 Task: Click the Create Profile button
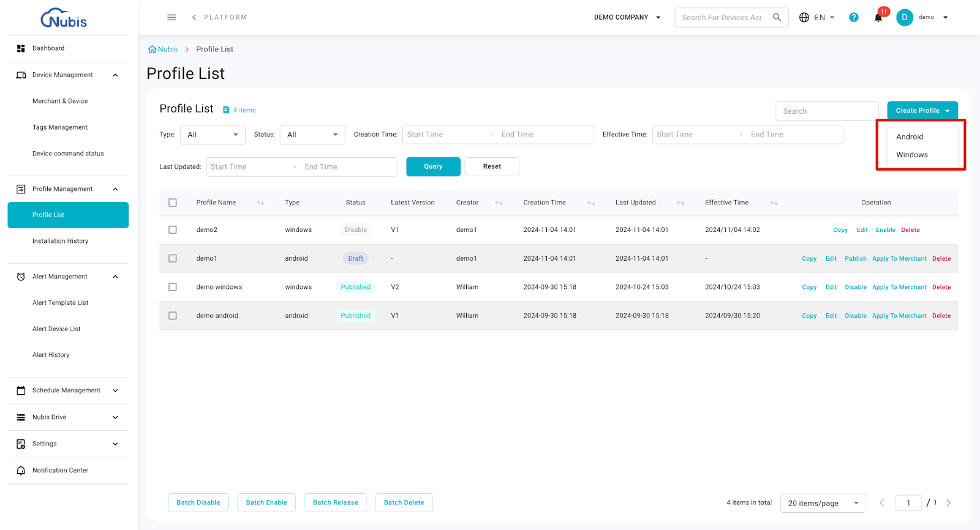coord(922,111)
